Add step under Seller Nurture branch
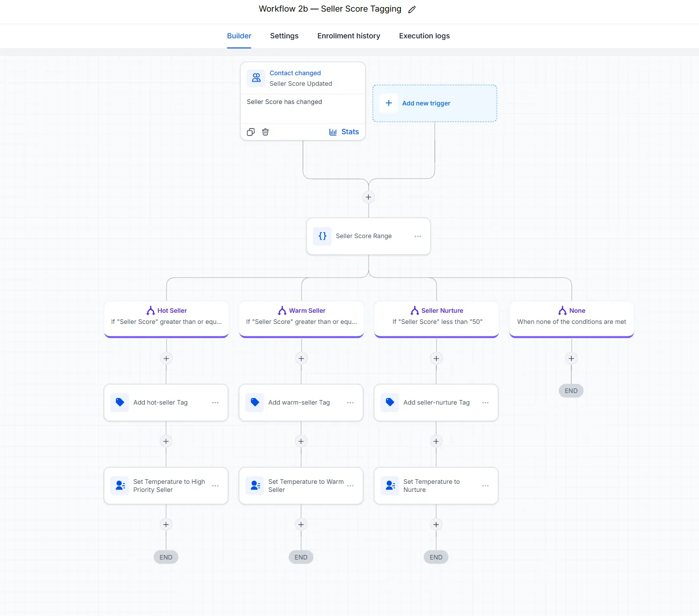The width and height of the screenshot is (699, 616). pos(436,359)
